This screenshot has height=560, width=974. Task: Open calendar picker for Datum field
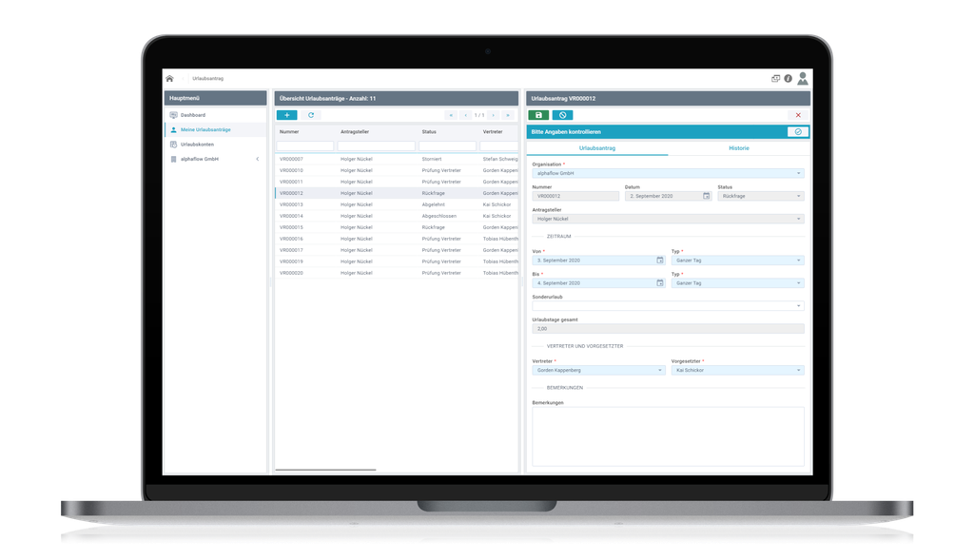tap(707, 196)
